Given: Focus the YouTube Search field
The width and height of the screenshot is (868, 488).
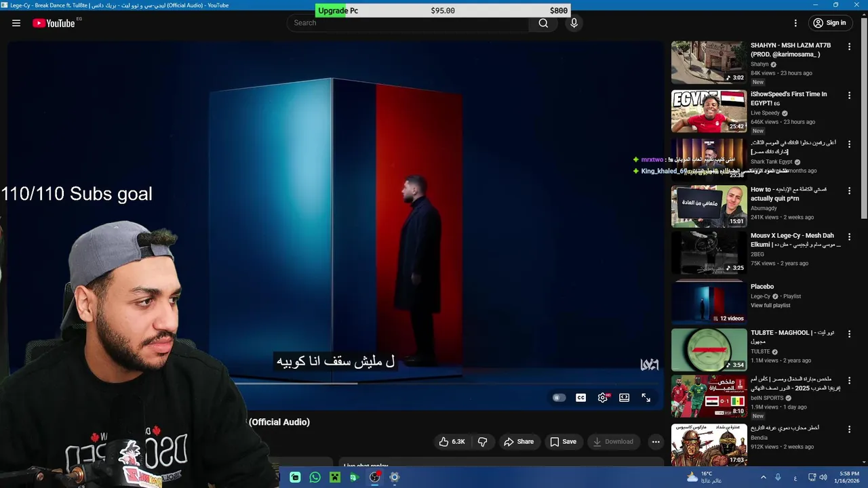Looking at the screenshot, I should 408,23.
